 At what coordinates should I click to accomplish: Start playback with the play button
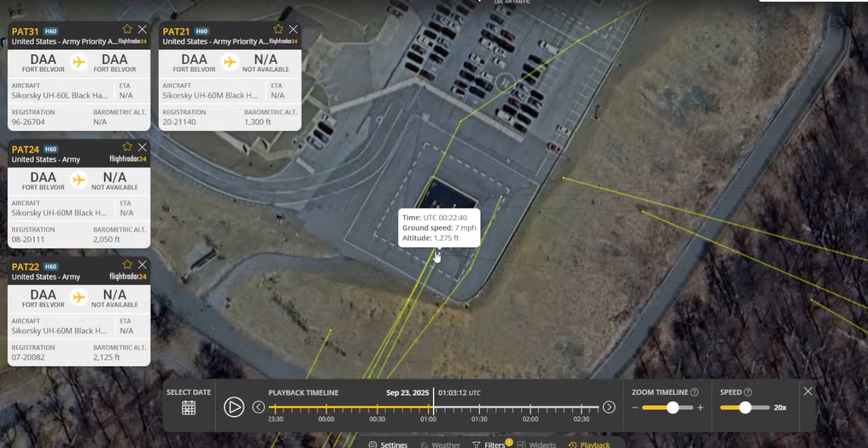(234, 407)
